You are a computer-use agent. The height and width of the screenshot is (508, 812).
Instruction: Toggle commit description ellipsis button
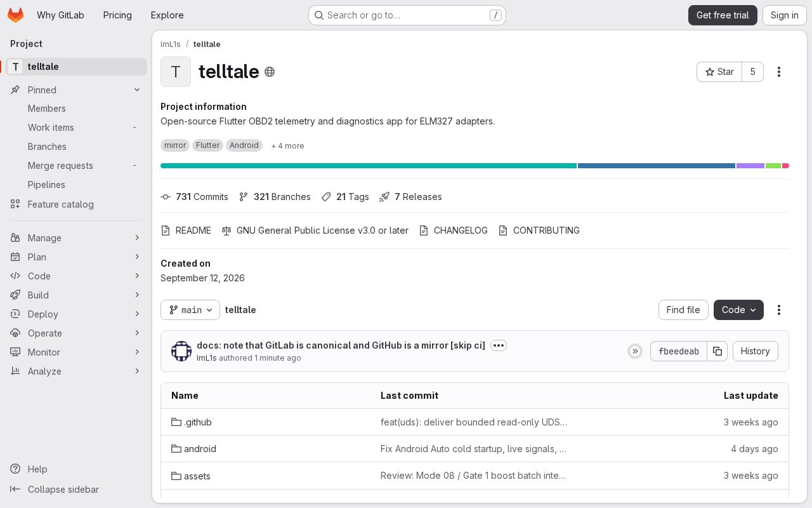499,345
